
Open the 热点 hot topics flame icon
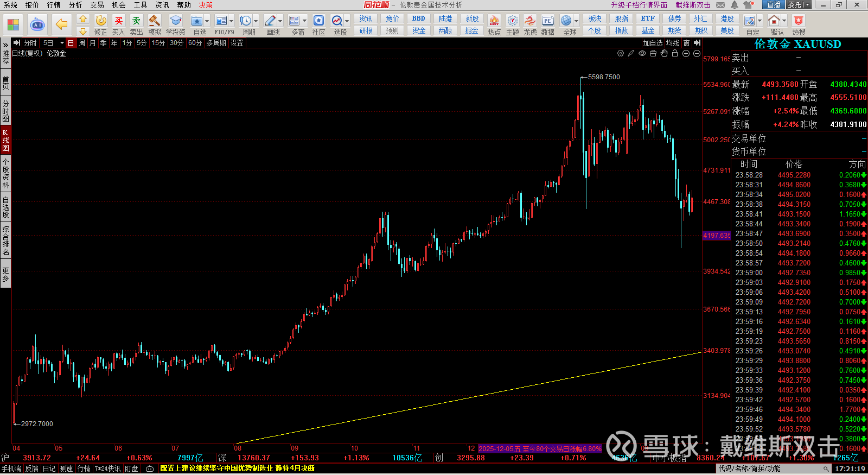(x=494, y=21)
